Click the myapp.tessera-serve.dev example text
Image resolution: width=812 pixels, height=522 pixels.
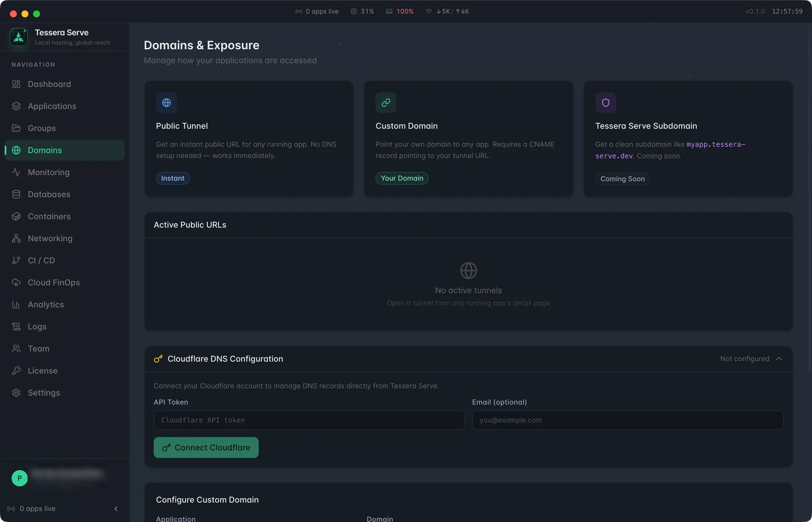pos(670,150)
